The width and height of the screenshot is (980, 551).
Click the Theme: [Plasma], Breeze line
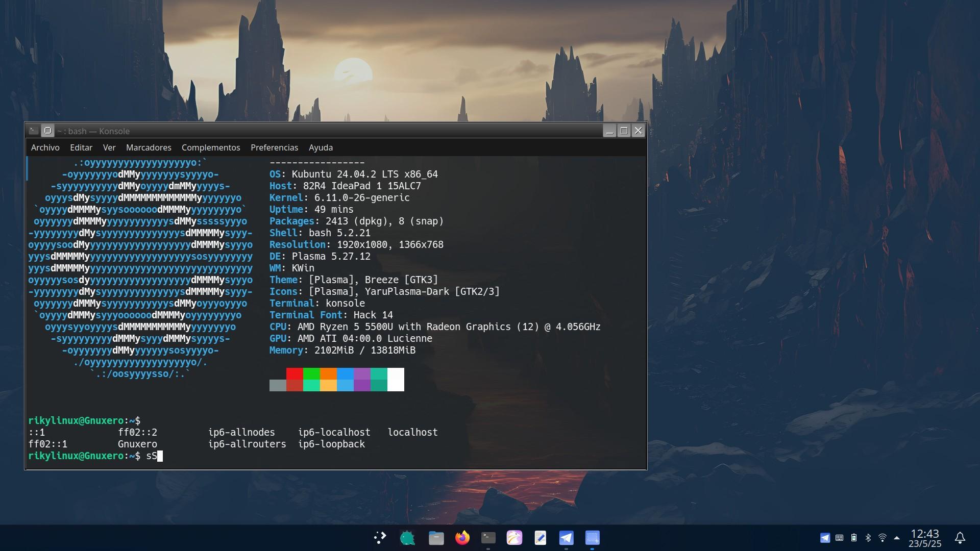pyautogui.click(x=354, y=280)
